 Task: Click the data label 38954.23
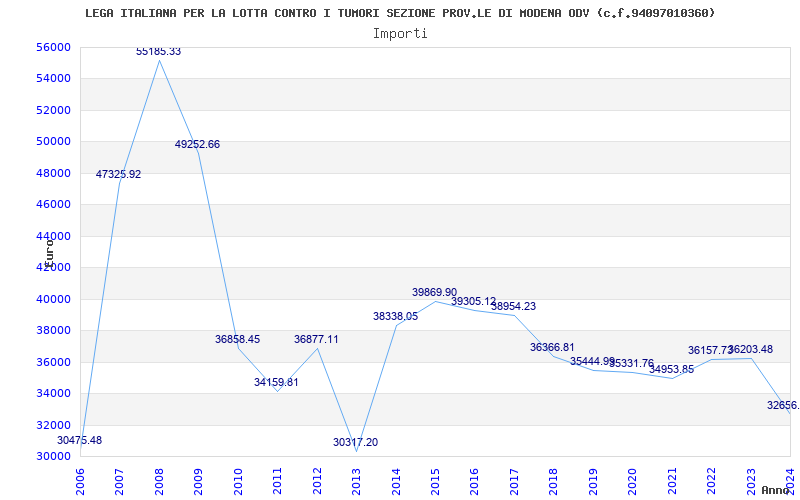(x=513, y=307)
